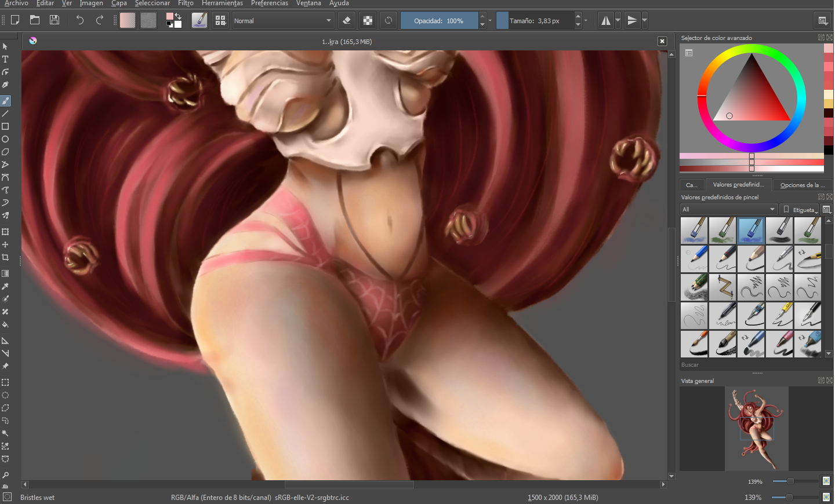Select the Crop tool
The image size is (835, 504).
[5, 257]
